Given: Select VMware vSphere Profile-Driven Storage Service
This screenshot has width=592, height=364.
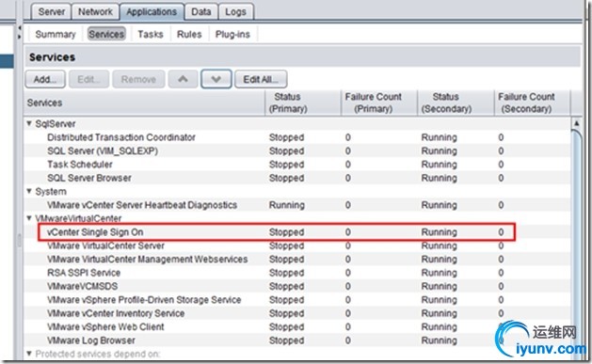Looking at the screenshot, I should coord(144,300).
